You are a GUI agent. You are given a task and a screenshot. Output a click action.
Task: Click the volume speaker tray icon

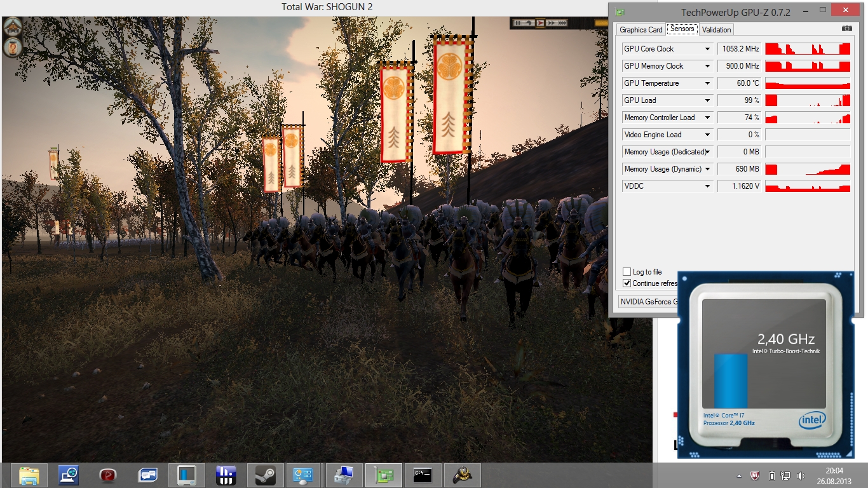click(x=800, y=475)
